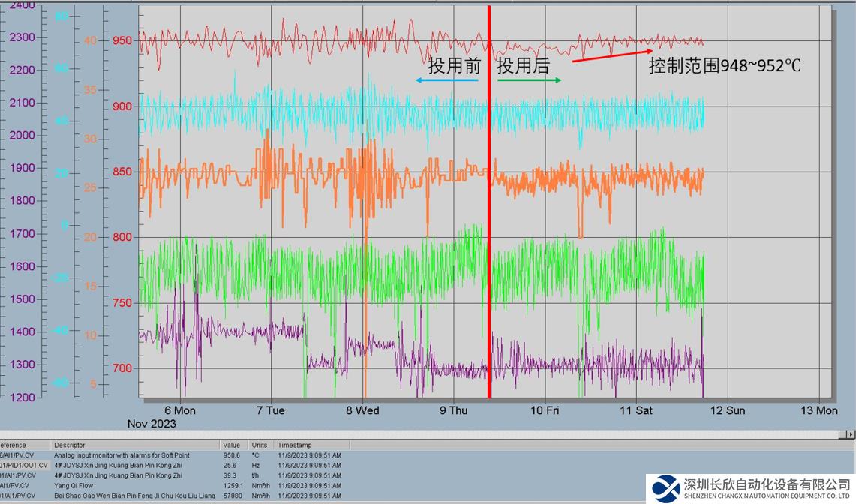Click the orange Y-axis scale at 25
The height and width of the screenshot is (504, 856).
click(x=90, y=187)
